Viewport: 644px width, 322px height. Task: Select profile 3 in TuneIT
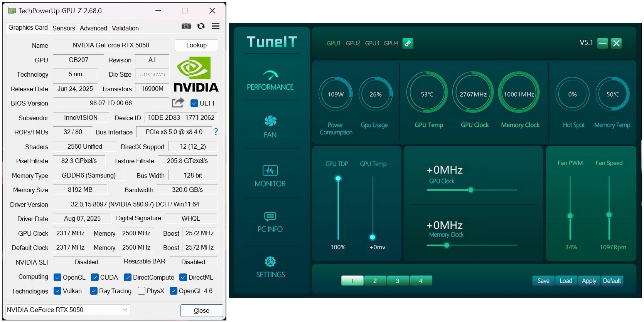pyautogui.click(x=398, y=281)
